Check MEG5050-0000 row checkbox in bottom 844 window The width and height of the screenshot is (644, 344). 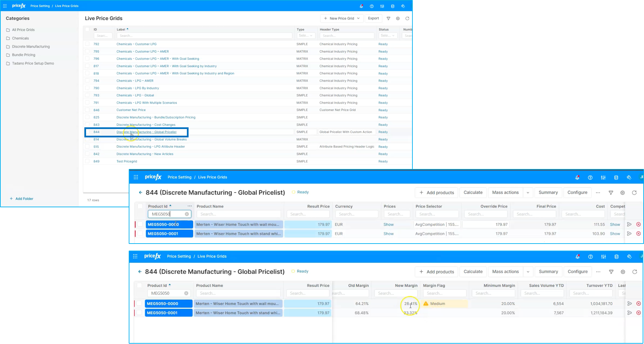point(139,304)
